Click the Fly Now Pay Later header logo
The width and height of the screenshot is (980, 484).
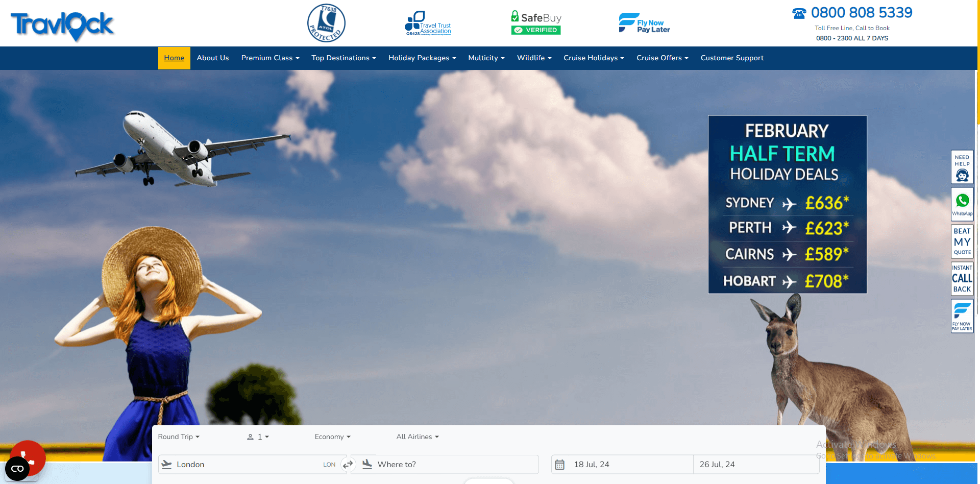pos(644,23)
